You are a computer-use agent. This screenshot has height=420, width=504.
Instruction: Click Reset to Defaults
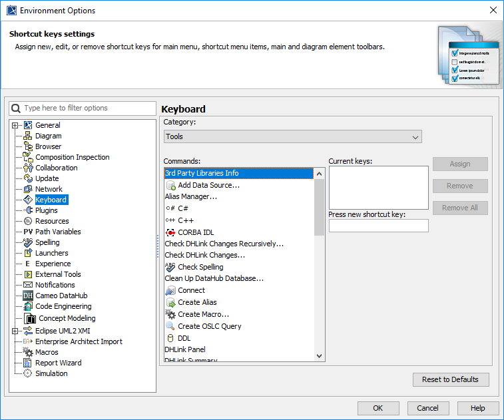click(x=451, y=379)
